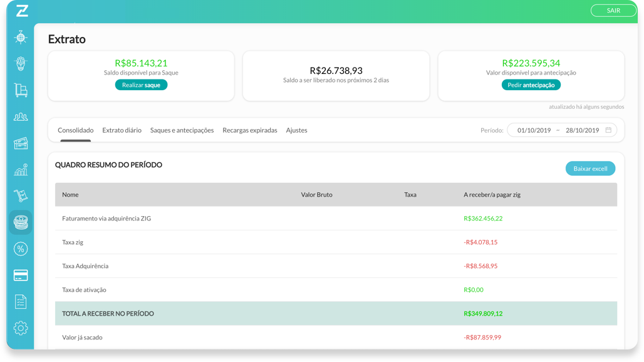Open the checklist document icon in the sidebar

21,302
